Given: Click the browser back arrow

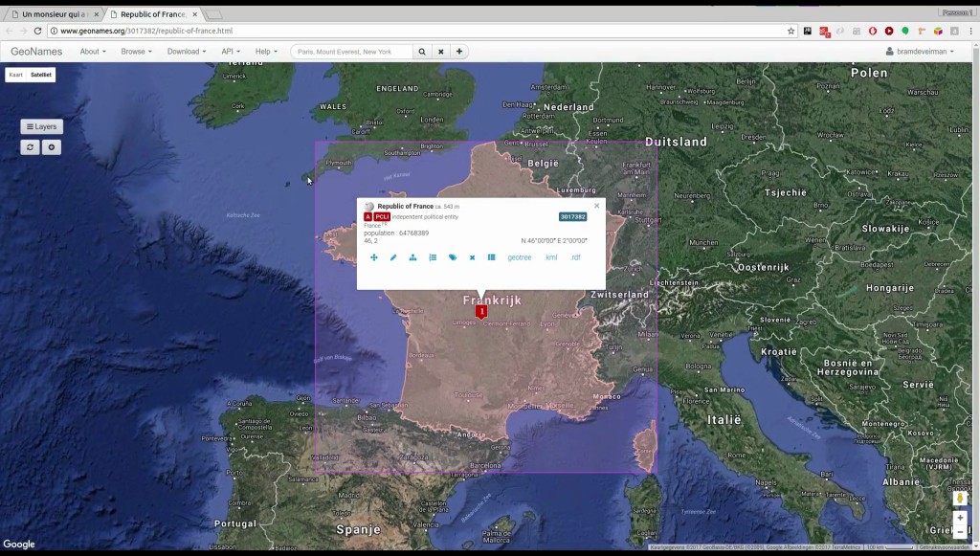Looking at the screenshot, I should click(9, 31).
